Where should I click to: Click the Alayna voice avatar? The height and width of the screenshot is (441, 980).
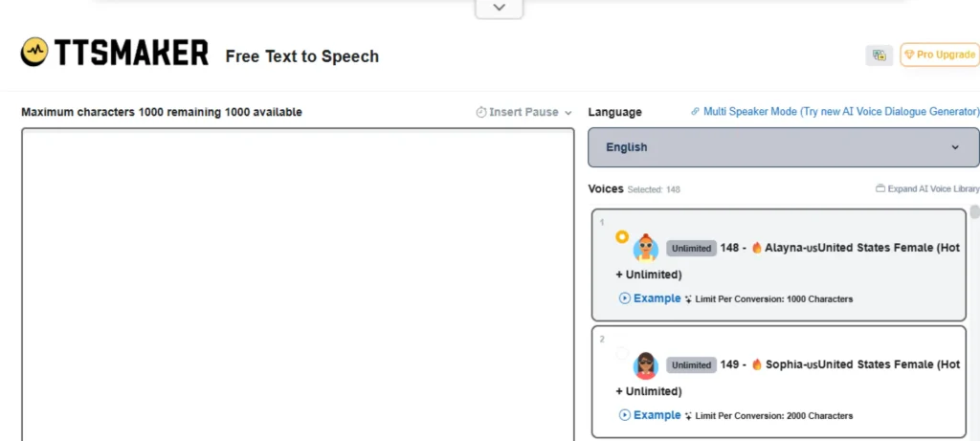(646, 248)
